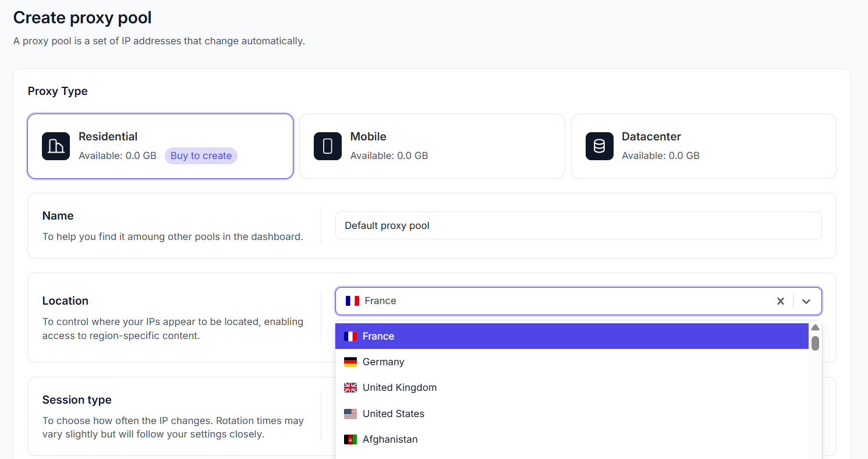Click the Location section label
The image size is (868, 459).
(65, 301)
